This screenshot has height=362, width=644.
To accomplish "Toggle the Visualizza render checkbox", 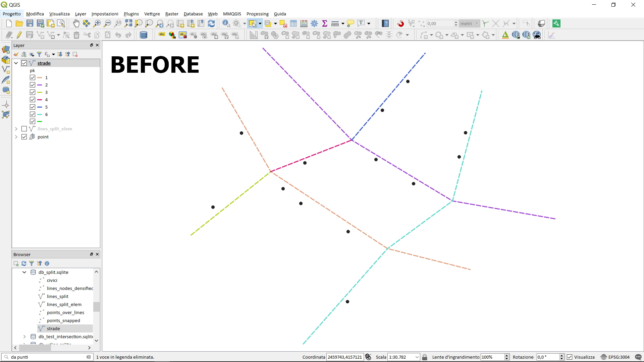I will (570, 357).
